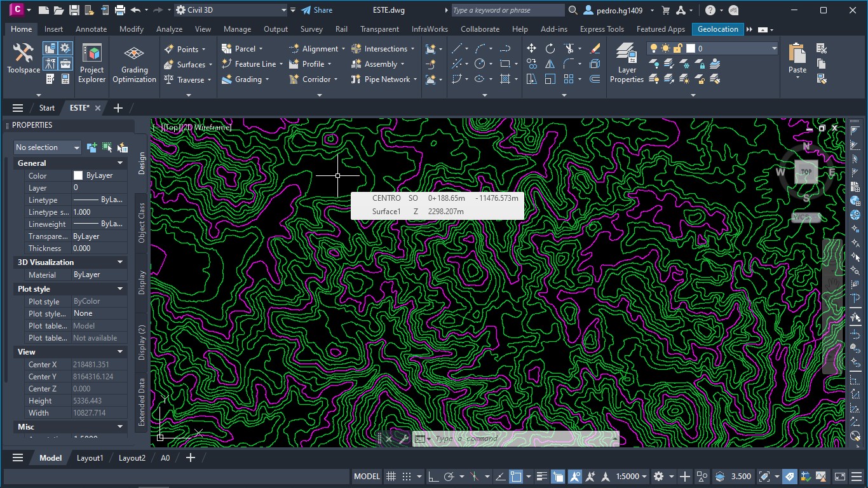The height and width of the screenshot is (488, 868).
Task: Open Grading Optimization tool
Action: click(x=134, y=64)
